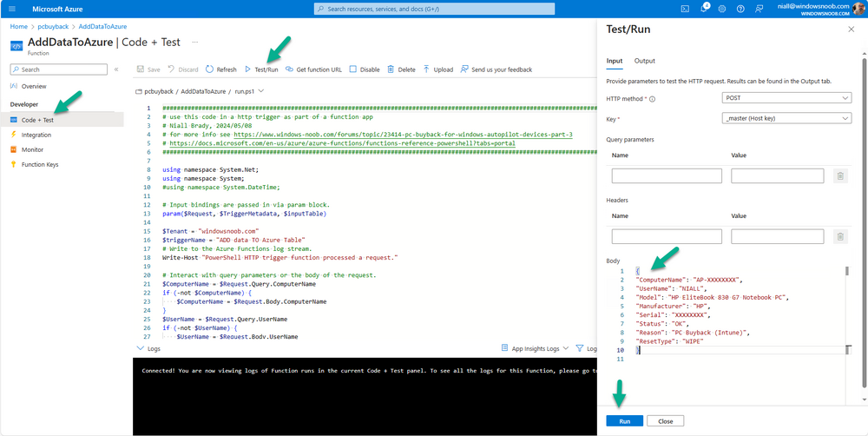Image resolution: width=868 pixels, height=436 pixels.
Task: Open Cloud Shell from the top bar
Action: [685, 9]
